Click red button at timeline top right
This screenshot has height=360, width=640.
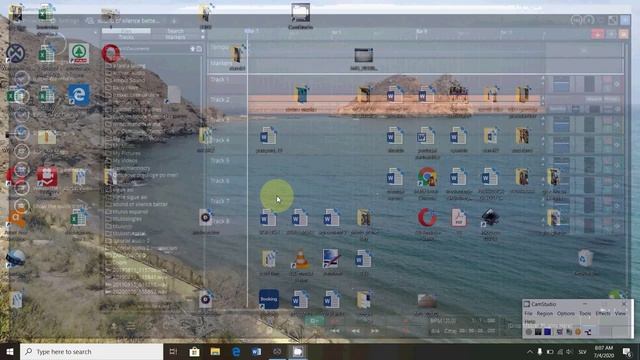click(x=598, y=34)
